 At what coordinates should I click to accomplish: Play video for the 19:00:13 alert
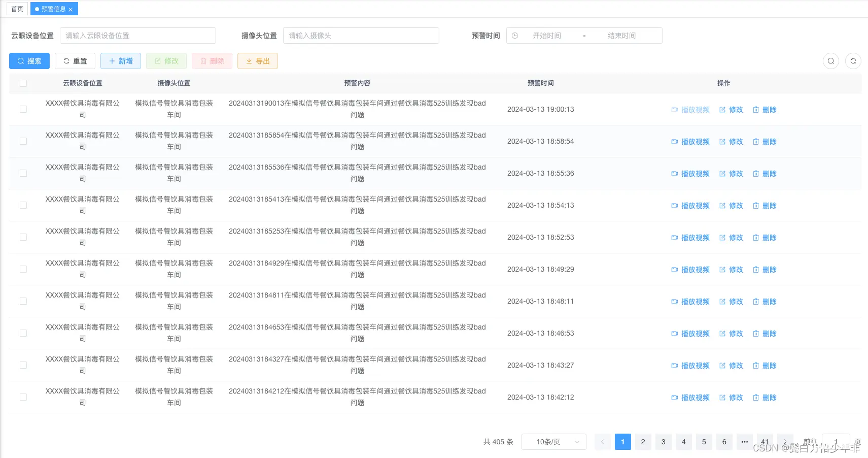pyautogui.click(x=690, y=110)
